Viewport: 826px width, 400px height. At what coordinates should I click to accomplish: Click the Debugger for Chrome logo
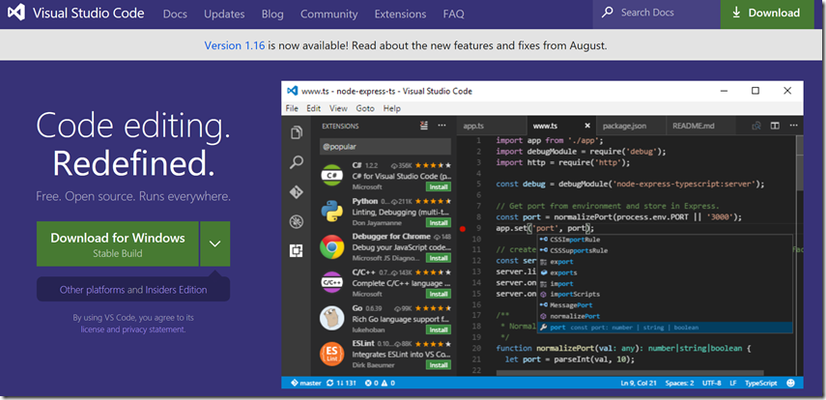click(332, 247)
